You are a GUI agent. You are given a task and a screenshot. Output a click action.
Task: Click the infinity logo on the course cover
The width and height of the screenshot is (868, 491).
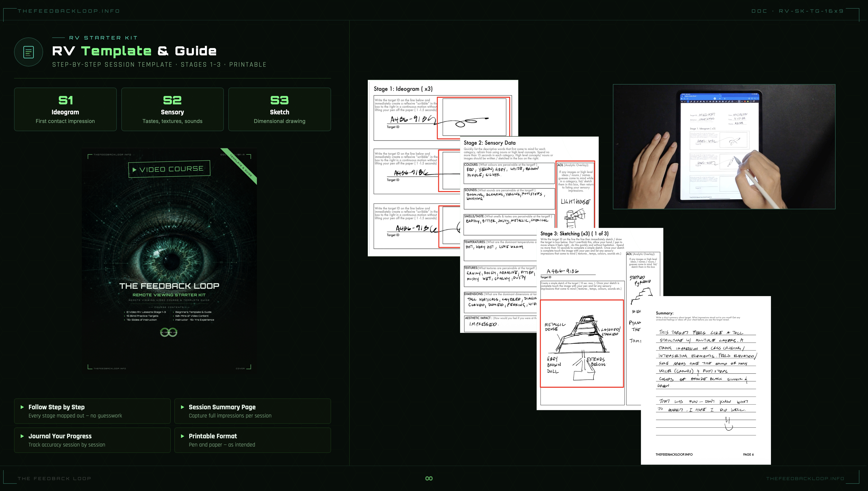(x=168, y=332)
